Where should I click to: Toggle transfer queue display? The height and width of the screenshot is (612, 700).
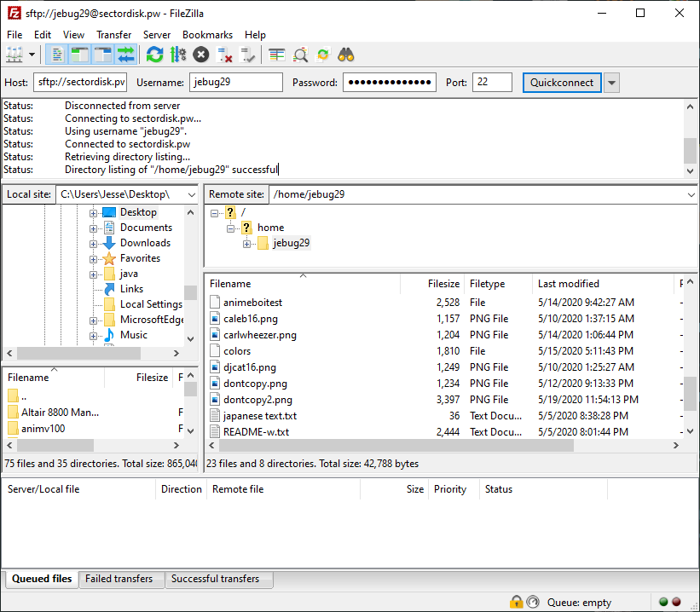126,55
